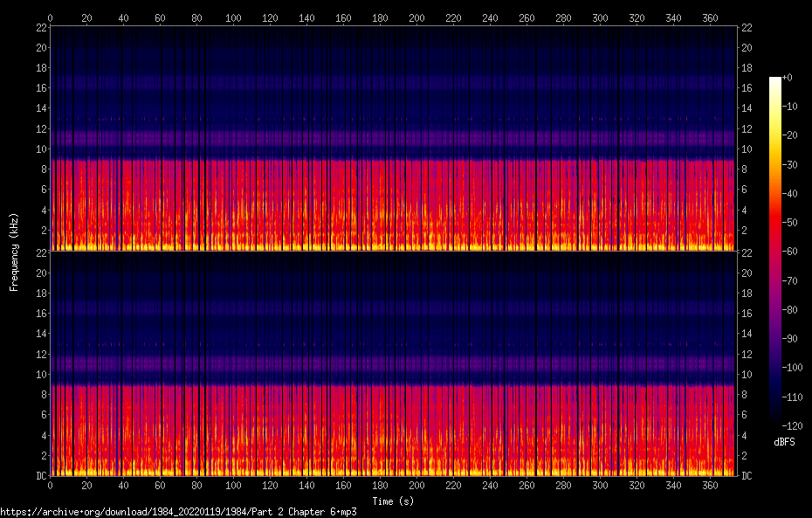Click the "Frequency (kHz)" axis label
The image size is (812, 518).
(14, 252)
